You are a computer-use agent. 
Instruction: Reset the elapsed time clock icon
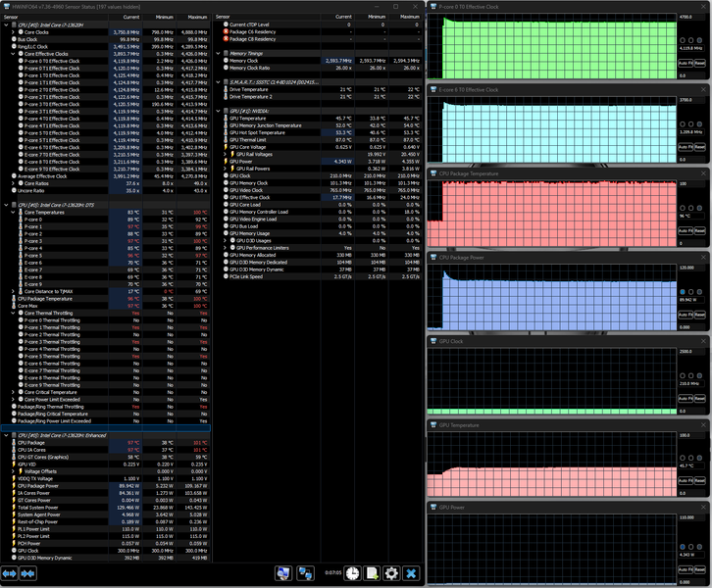(x=352, y=573)
